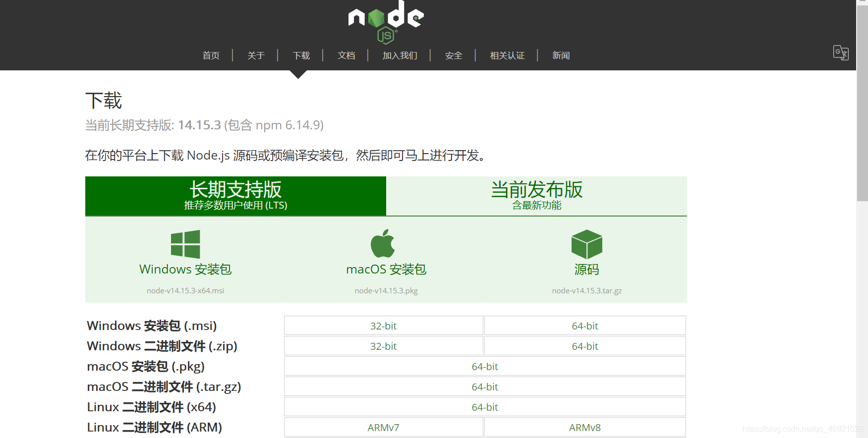Download macOS 二进制文件 (.tar.gz) 64-bit
The height and width of the screenshot is (438, 868).
tap(485, 386)
